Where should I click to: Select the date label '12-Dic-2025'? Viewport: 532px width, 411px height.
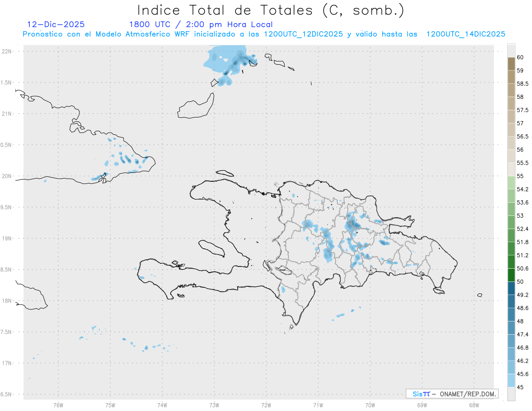(x=56, y=24)
